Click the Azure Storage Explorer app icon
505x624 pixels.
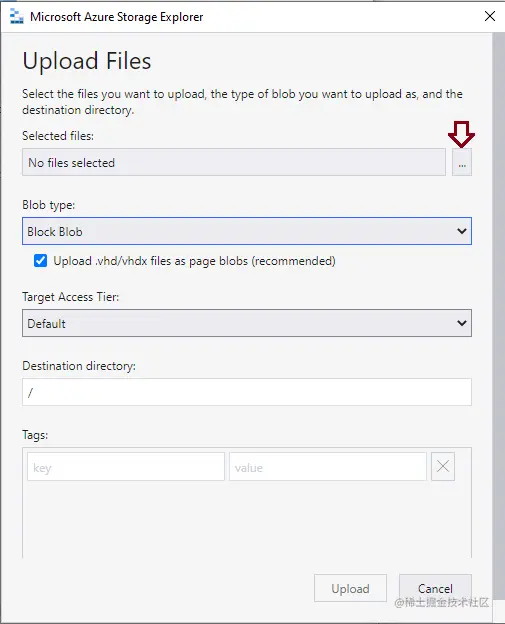[x=16, y=17]
